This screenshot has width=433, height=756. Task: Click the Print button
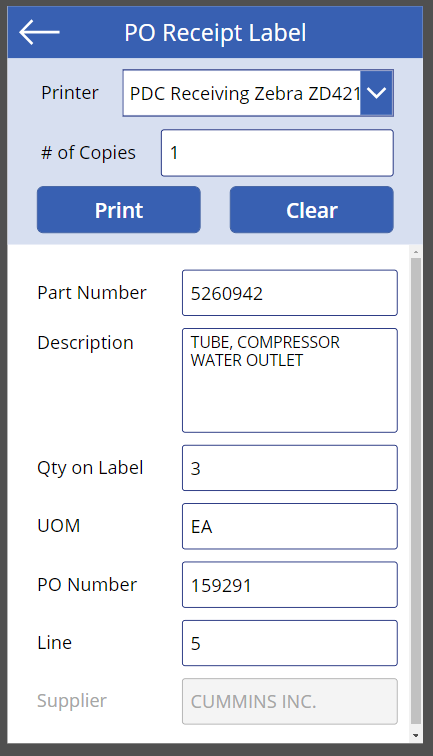tap(119, 210)
